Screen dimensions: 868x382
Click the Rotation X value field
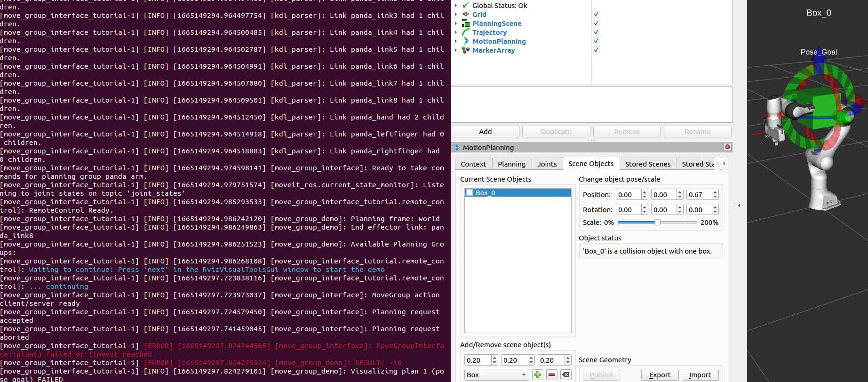point(629,210)
